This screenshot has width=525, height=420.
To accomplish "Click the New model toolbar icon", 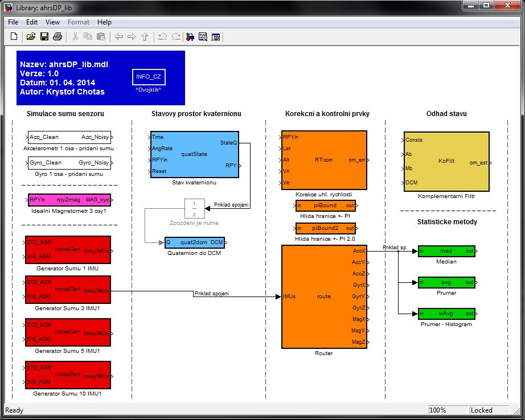I will point(14,36).
